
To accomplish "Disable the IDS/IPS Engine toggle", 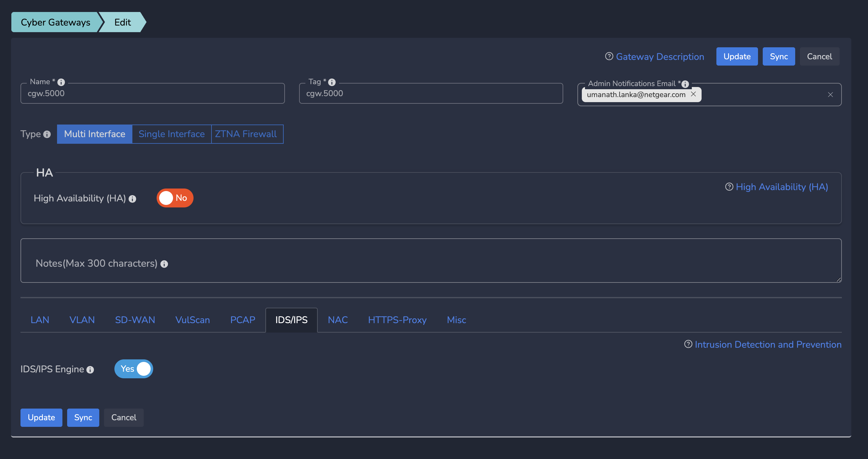I will click(134, 369).
